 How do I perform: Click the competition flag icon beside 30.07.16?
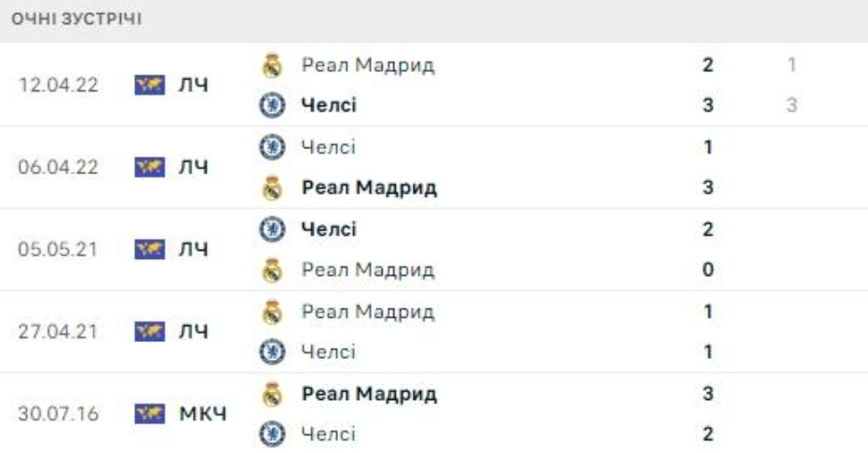click(x=145, y=413)
